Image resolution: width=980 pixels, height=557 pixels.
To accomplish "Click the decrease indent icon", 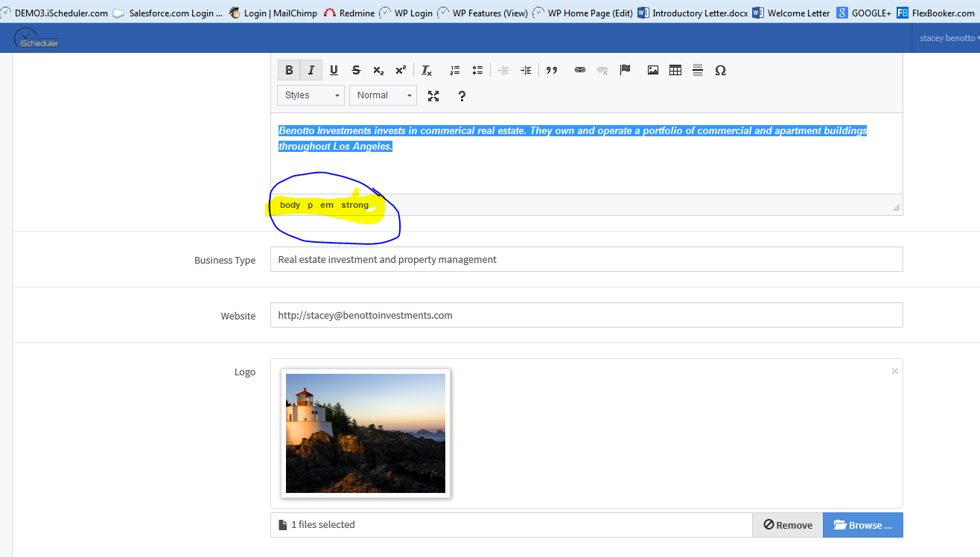I will 503,70.
